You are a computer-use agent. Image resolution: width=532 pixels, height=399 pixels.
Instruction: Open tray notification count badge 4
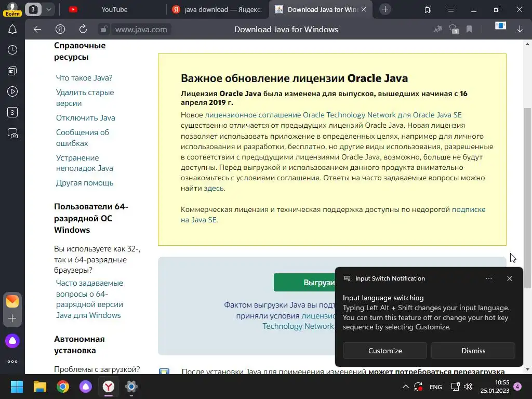click(518, 387)
